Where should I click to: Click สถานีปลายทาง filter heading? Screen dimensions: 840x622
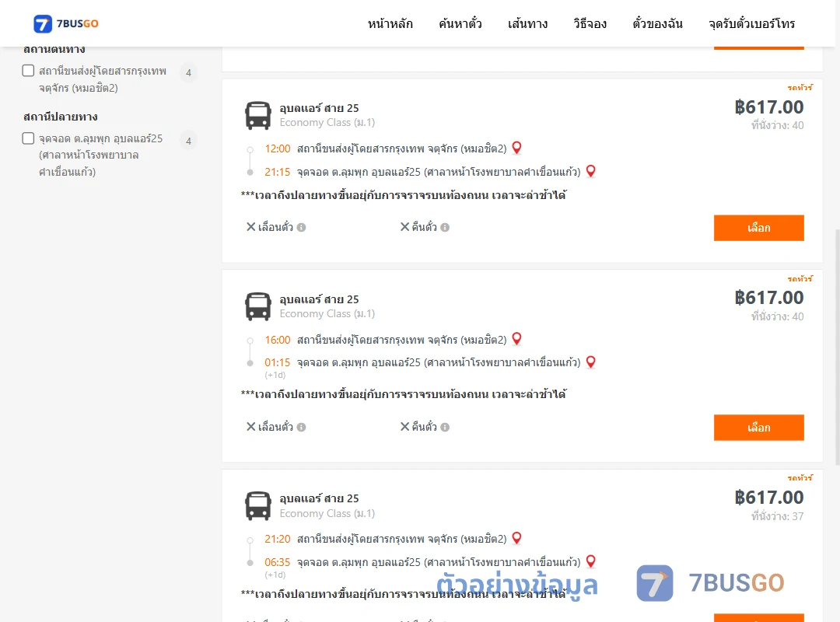61,117
